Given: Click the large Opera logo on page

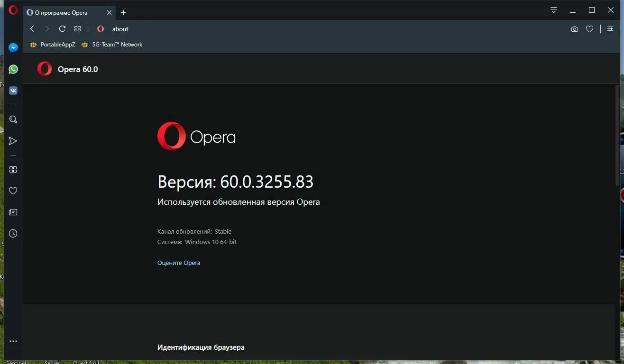Looking at the screenshot, I should 196,136.
